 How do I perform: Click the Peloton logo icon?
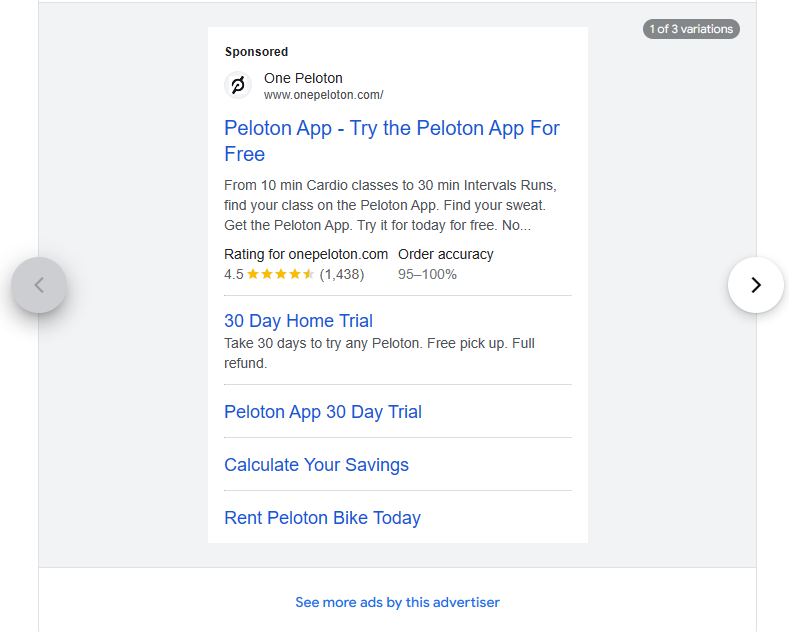(238, 86)
